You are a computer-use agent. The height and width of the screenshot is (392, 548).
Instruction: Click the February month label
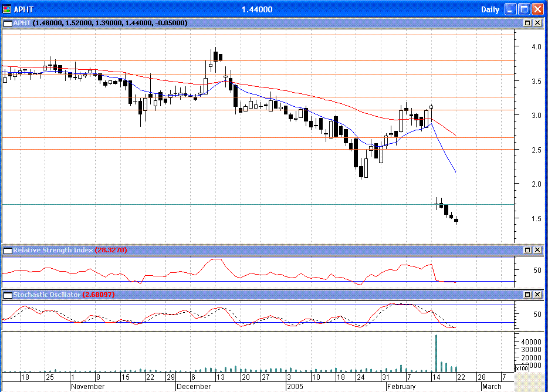(401, 387)
